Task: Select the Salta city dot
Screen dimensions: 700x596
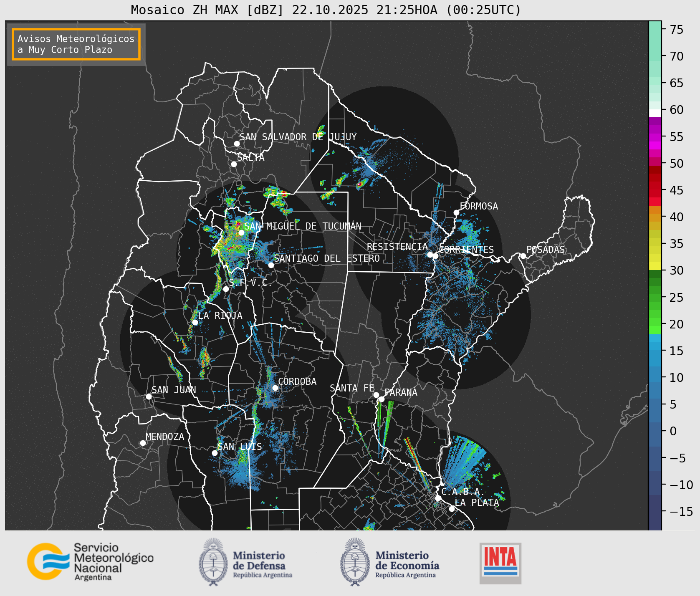Action: 234,164
